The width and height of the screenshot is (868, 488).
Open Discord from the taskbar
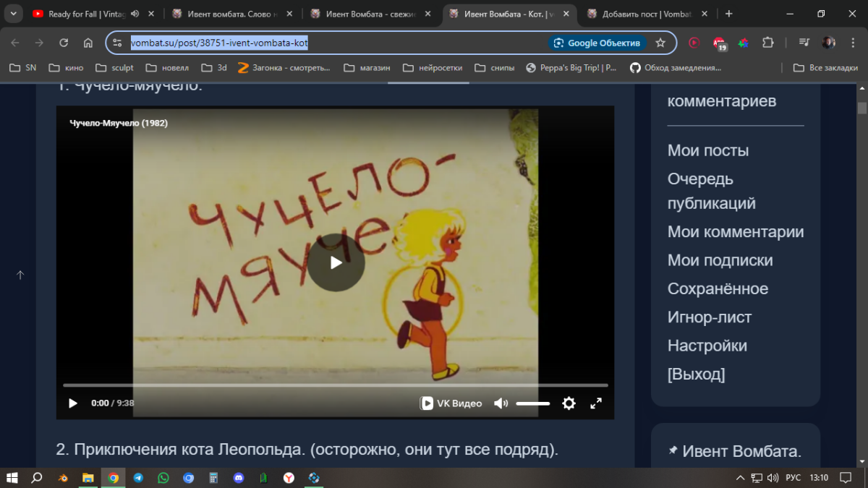click(239, 478)
